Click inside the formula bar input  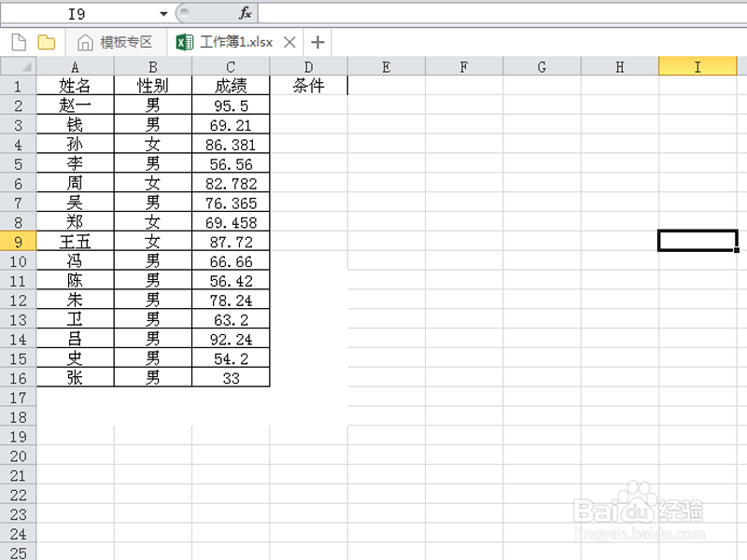pos(502,13)
